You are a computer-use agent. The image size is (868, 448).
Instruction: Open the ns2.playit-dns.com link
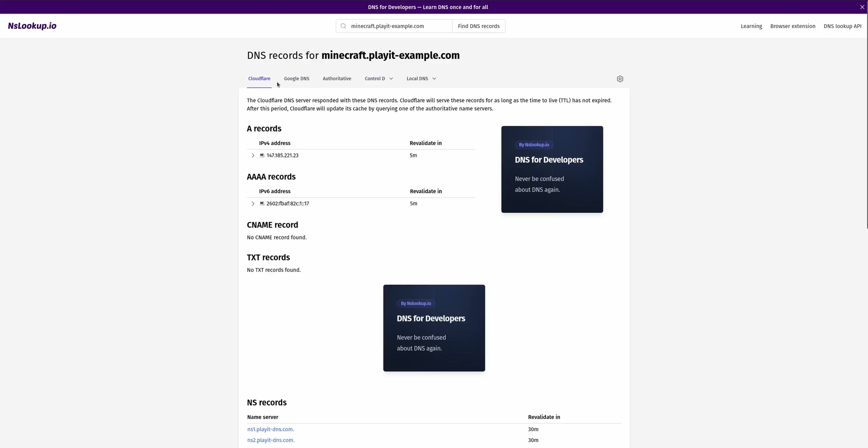point(270,440)
